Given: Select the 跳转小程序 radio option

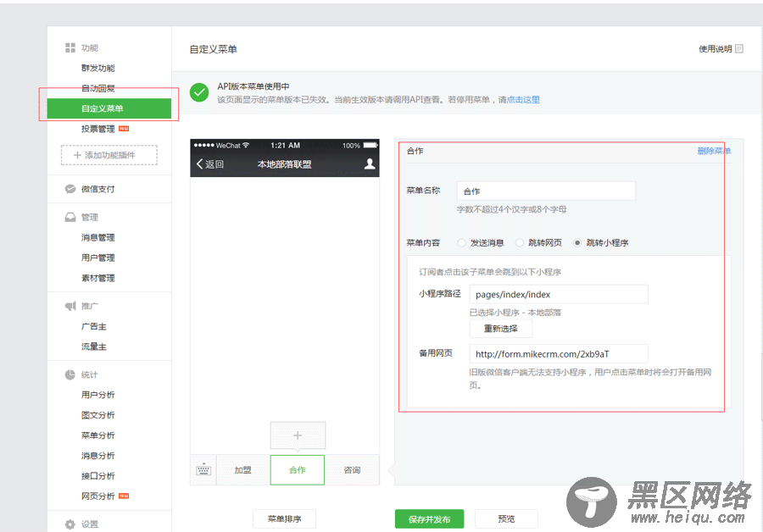Looking at the screenshot, I should [x=577, y=242].
